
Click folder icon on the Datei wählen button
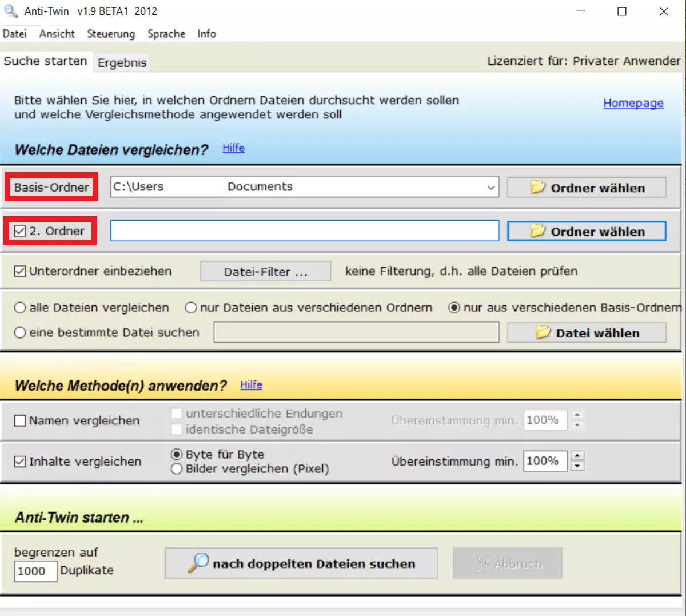(x=543, y=332)
